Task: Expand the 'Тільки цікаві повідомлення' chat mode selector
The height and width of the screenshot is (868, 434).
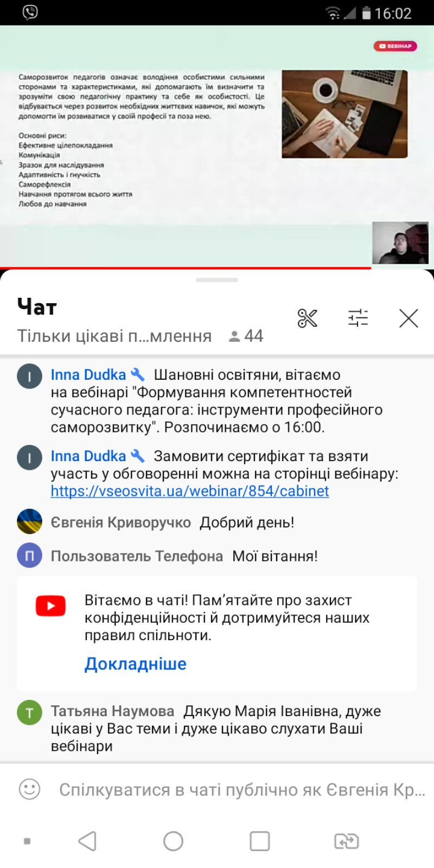Action: click(x=114, y=336)
